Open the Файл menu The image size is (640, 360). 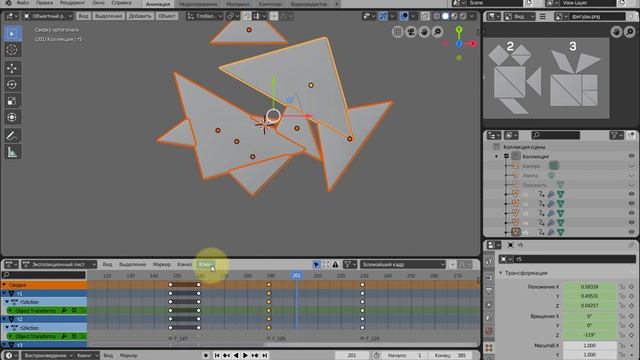(x=22, y=3)
